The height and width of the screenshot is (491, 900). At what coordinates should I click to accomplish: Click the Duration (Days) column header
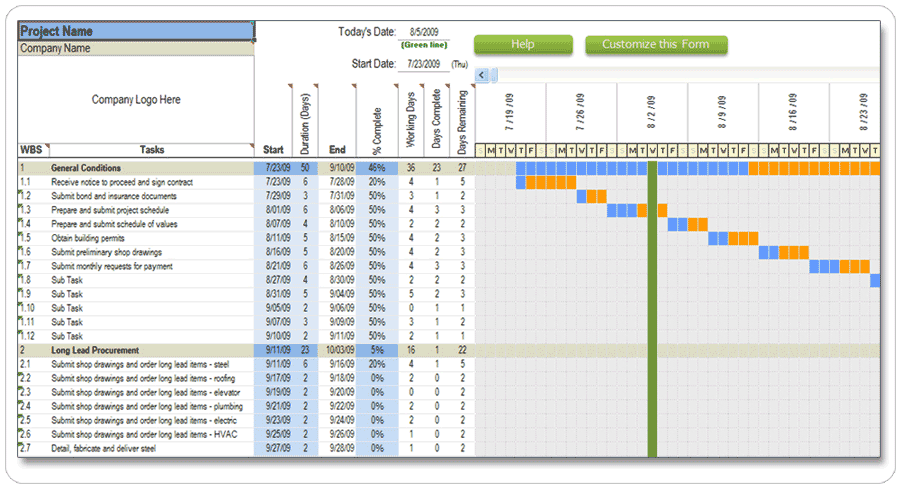click(x=305, y=120)
